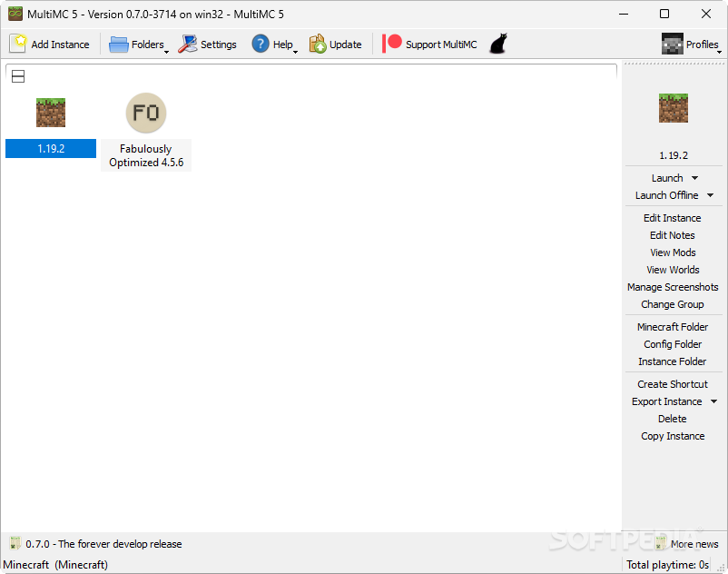Viewport: 728px width, 574px height.
Task: Click Create Shortcut
Action: pos(673,384)
